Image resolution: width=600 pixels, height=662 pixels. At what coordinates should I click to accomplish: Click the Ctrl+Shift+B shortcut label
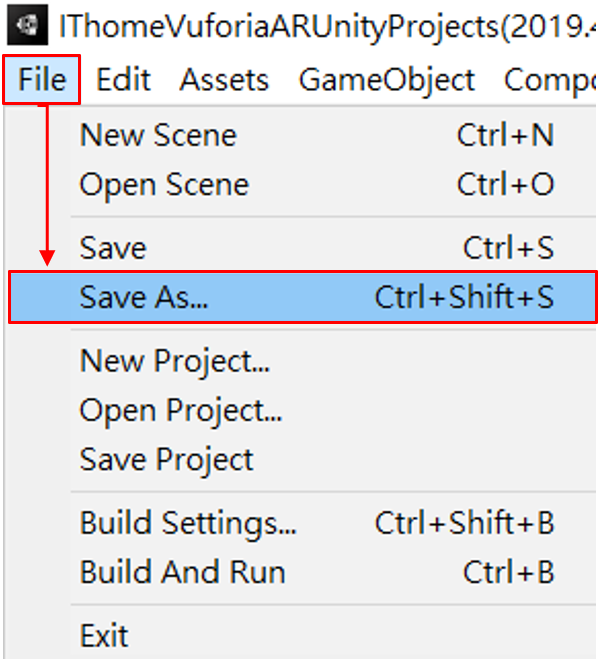coord(464,523)
